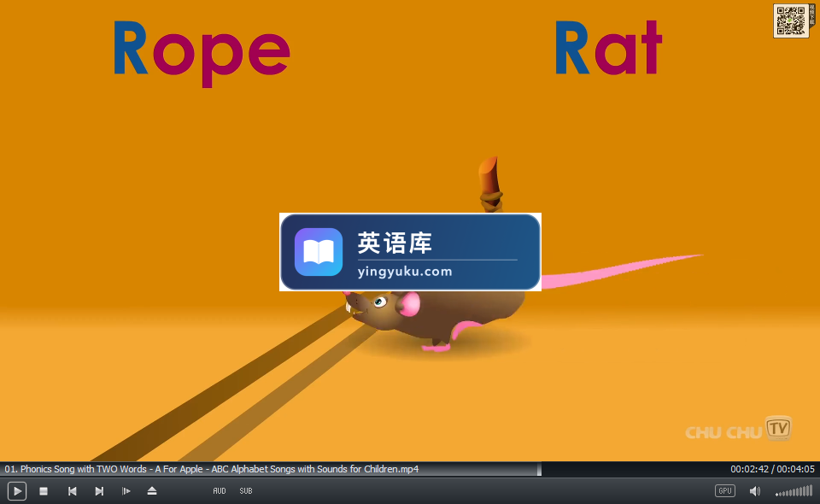Mute the audio with speaker icon
The height and width of the screenshot is (504, 820).
754,491
